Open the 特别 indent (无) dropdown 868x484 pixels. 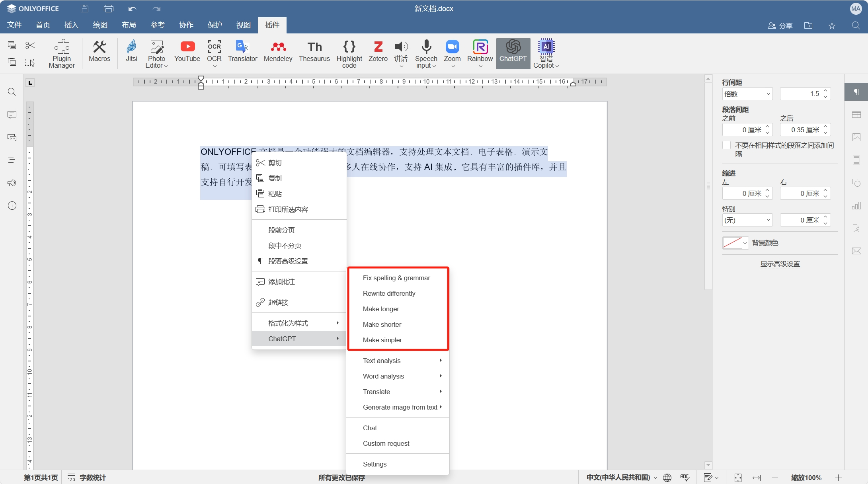(x=747, y=220)
